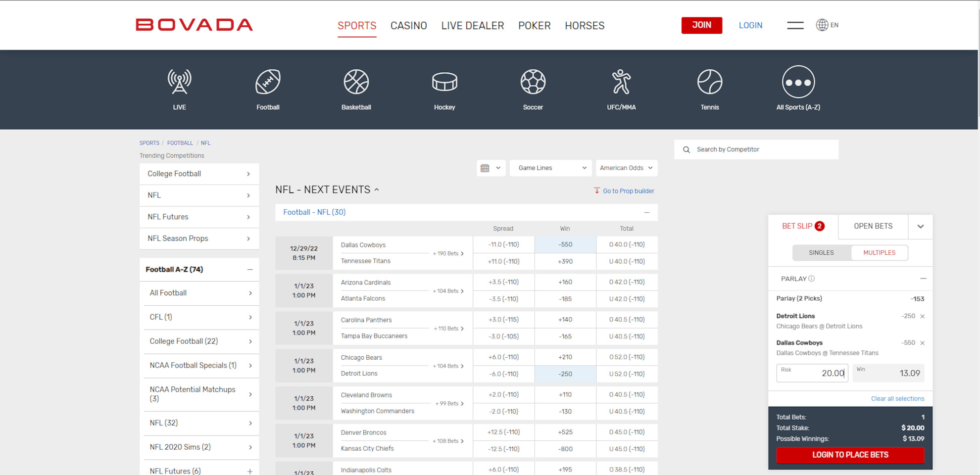Select Kansas City Chiefs -800 moneyline
Image resolution: width=980 pixels, height=475 pixels.
[565, 449]
